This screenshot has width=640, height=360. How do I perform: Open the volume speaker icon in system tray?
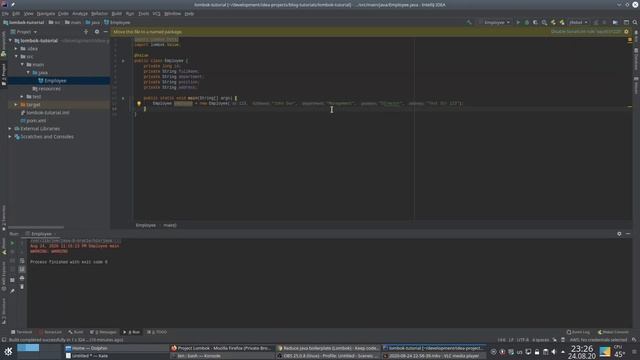click(x=554, y=352)
